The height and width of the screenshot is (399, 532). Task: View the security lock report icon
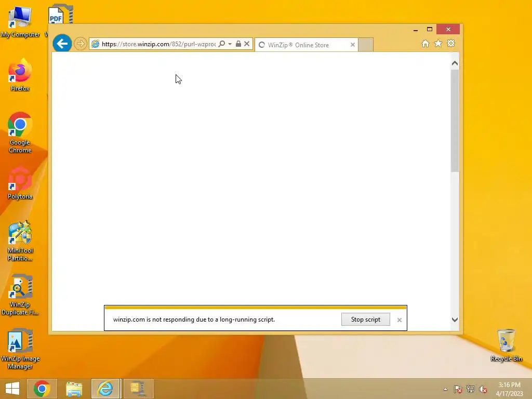(x=238, y=44)
